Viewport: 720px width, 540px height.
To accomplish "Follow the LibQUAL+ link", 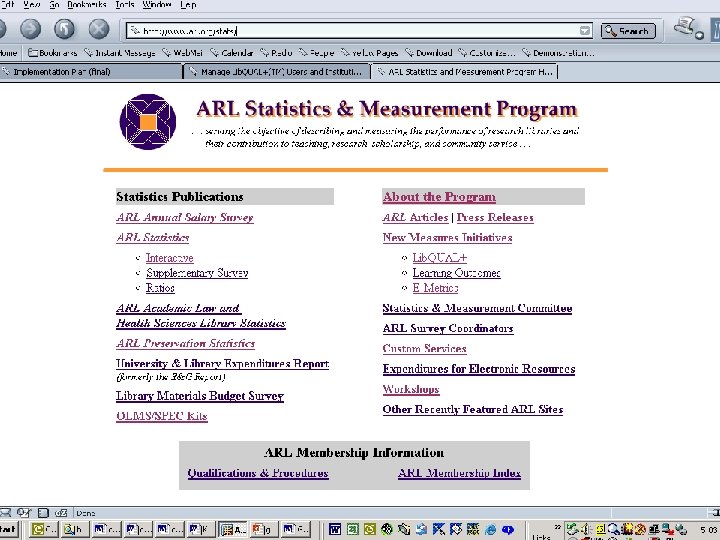I will click(x=439, y=258).
